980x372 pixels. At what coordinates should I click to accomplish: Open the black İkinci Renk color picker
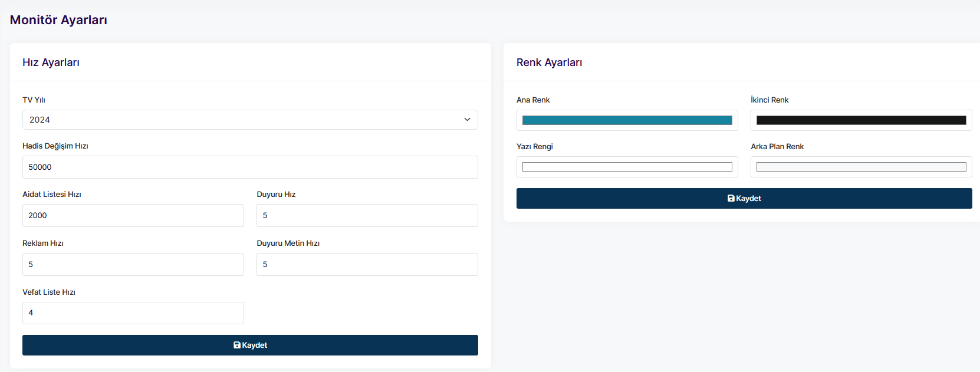[861, 120]
